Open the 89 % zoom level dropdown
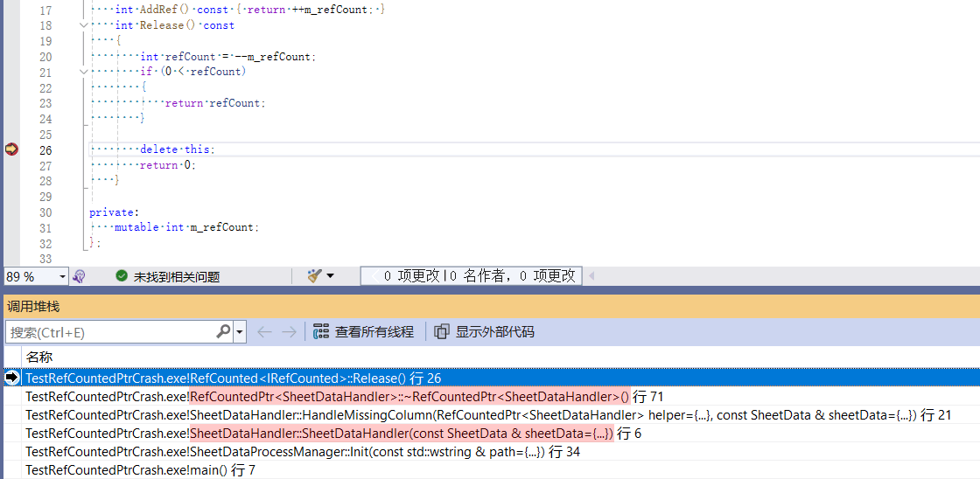 coord(62,277)
